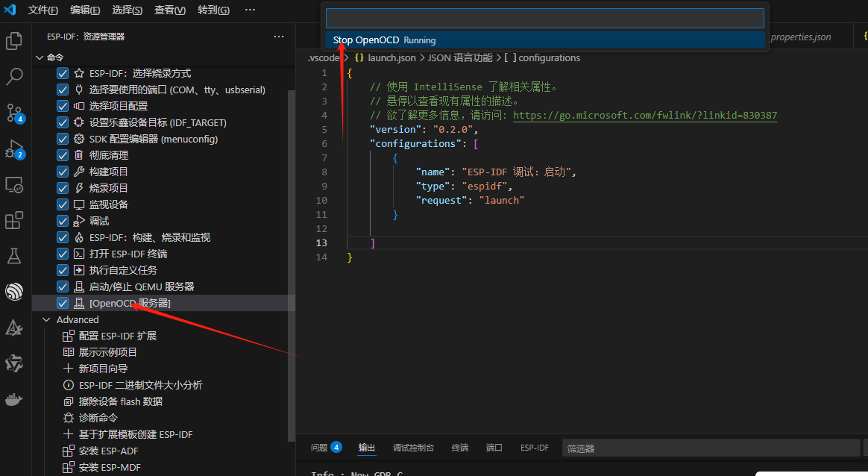Click star icon for 选择烧录方式
The height and width of the screenshot is (476, 868).
click(x=79, y=73)
